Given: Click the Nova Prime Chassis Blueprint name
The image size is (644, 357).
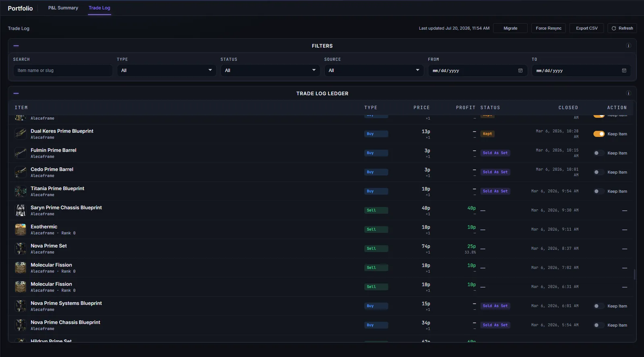Looking at the screenshot, I should click(x=65, y=322).
